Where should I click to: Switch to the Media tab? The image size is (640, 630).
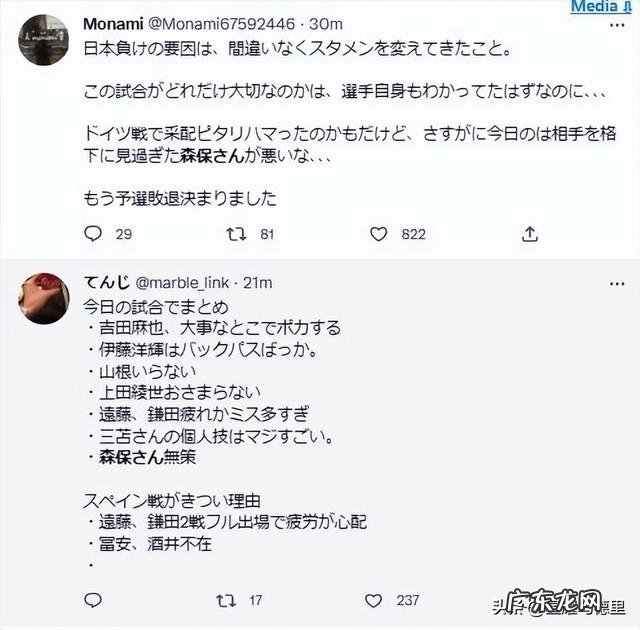(x=592, y=6)
